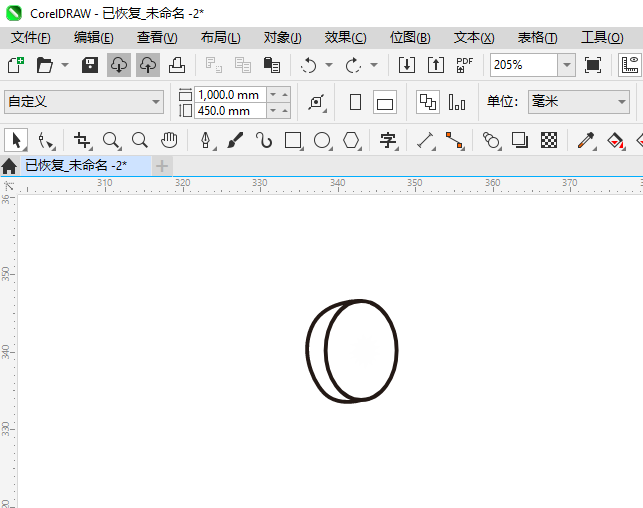Viewport: 643px width, 508px height.
Task: Select the Color Eyedropper tool
Action: coord(586,141)
